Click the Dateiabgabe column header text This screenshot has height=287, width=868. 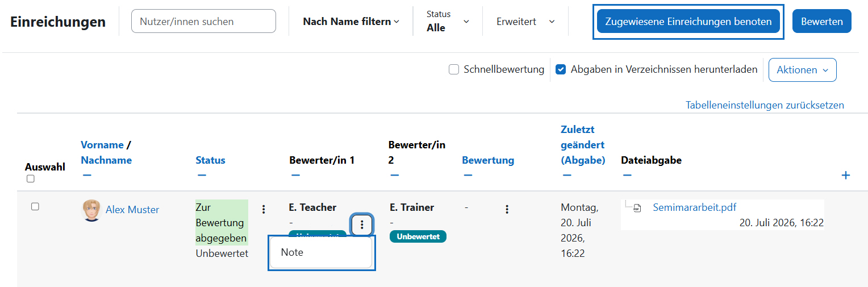[651, 160]
